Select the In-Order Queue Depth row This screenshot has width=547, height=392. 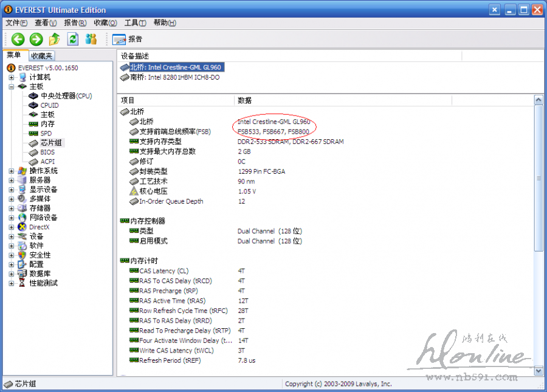pyautogui.click(x=325, y=202)
